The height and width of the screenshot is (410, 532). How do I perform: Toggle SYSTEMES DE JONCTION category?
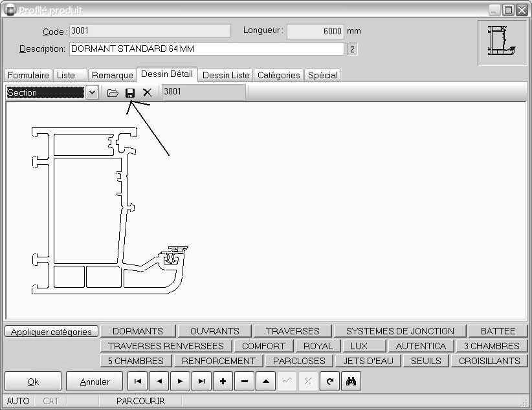click(400, 331)
